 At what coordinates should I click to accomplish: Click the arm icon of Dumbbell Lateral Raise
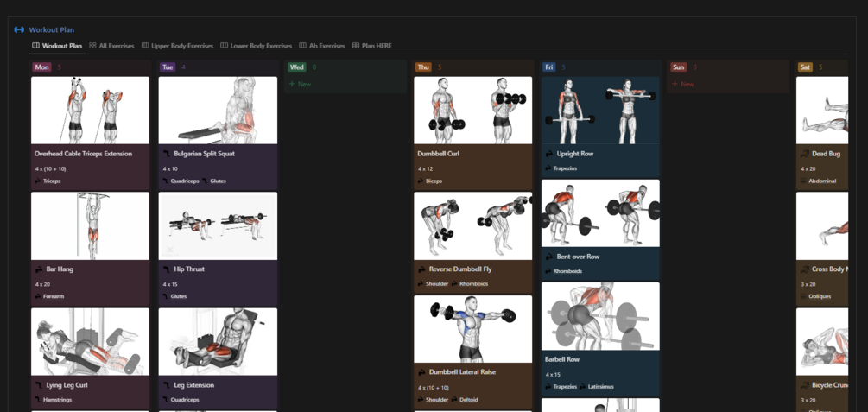point(421,372)
